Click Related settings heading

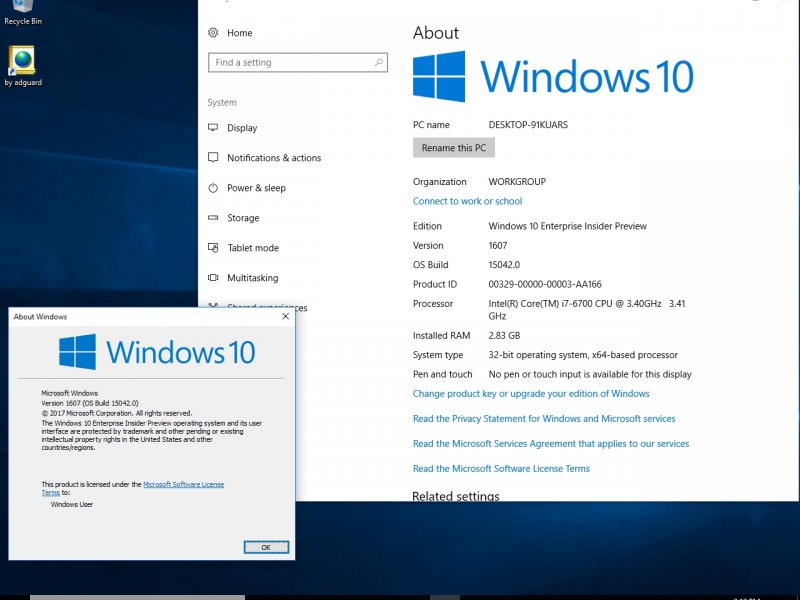tap(456, 495)
